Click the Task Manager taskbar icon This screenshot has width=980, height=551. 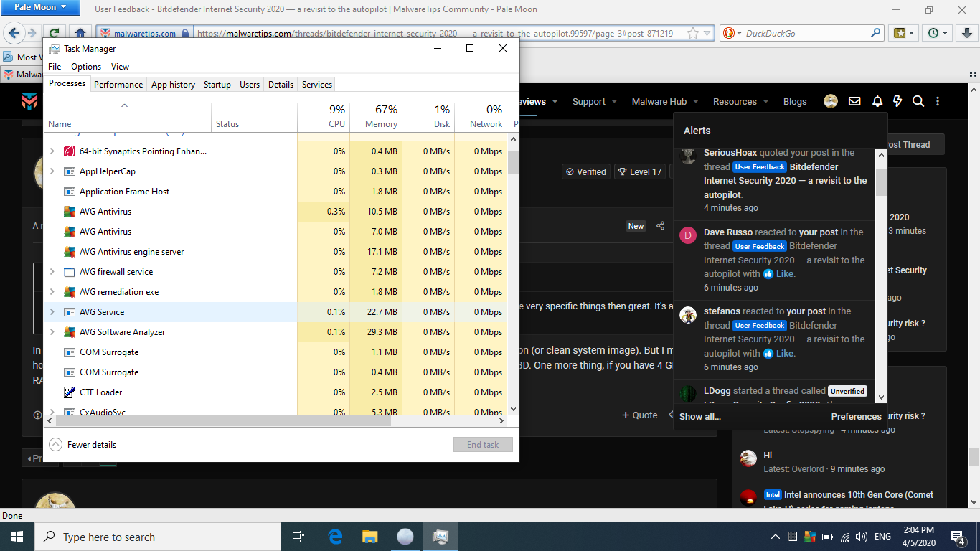click(x=440, y=537)
